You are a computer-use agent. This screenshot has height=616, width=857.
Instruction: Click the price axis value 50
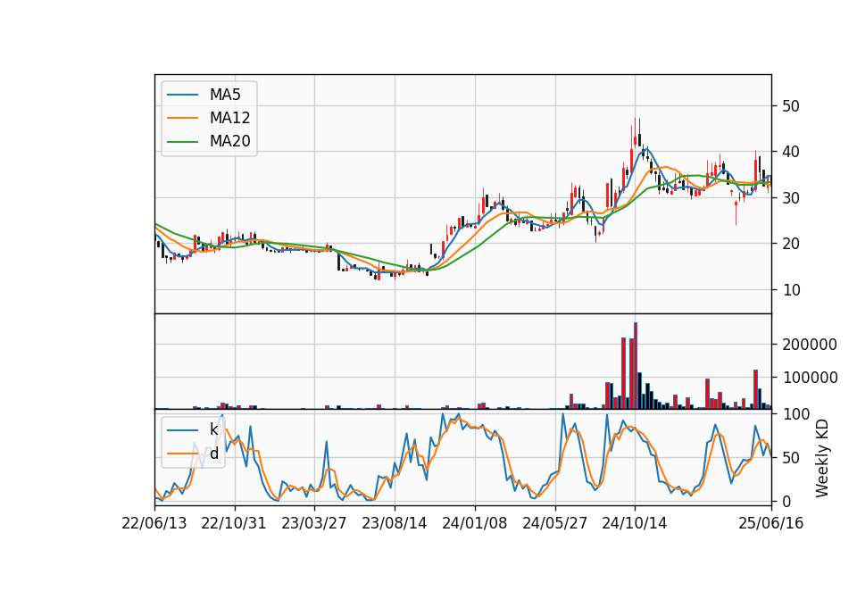pos(791,106)
